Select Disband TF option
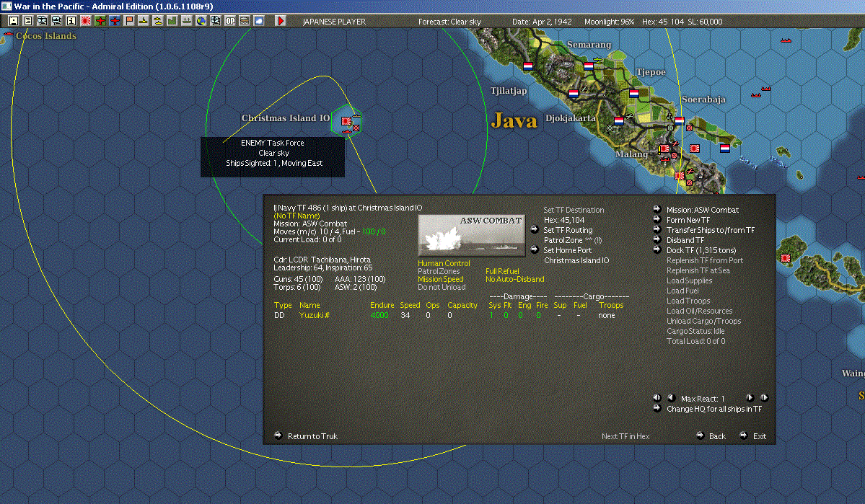This screenshot has height=504, width=865. pos(685,240)
